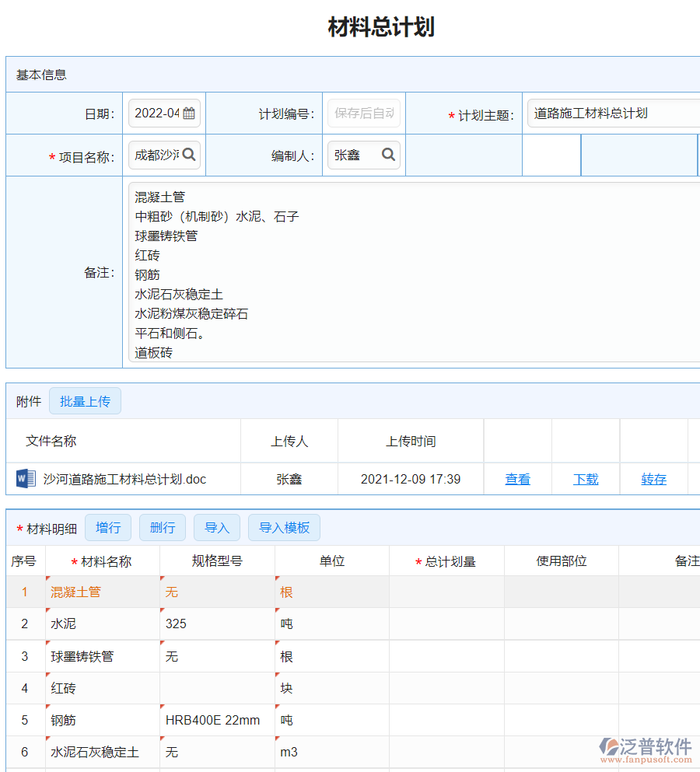Viewport: 700px width, 772px height.
Task: Select the highlighted 混凝土管 row one
Action: tap(78, 592)
